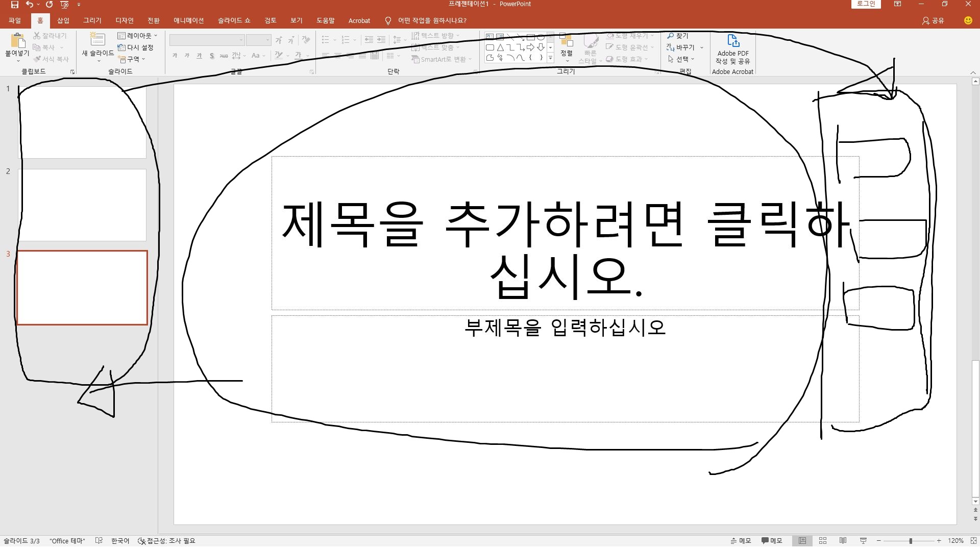Open the font size combo box
This screenshot has width=980, height=551.
click(258, 40)
